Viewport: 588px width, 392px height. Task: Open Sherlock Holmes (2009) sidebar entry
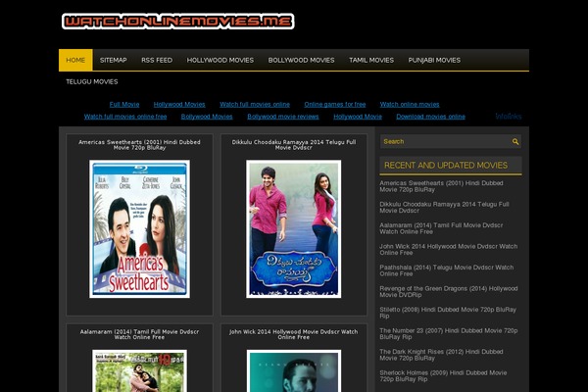(x=443, y=375)
